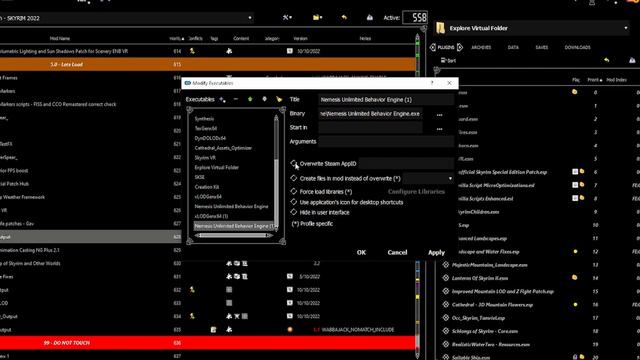Click Explore Virtual Folder icon in right panel

tap(440, 28)
